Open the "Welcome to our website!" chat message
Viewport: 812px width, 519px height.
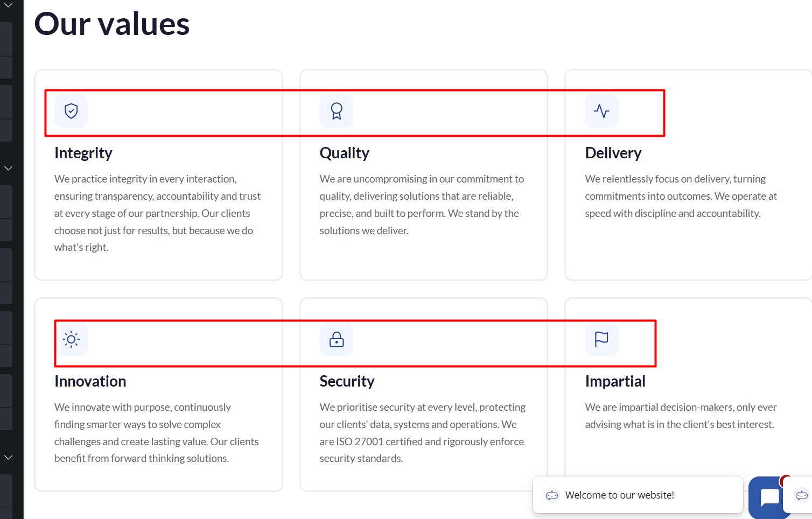click(619, 495)
